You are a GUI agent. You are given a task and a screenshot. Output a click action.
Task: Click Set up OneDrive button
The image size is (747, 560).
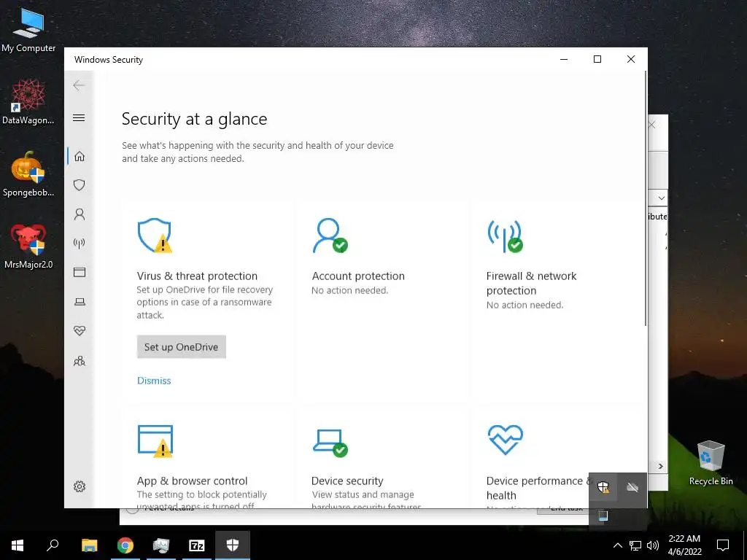point(182,346)
